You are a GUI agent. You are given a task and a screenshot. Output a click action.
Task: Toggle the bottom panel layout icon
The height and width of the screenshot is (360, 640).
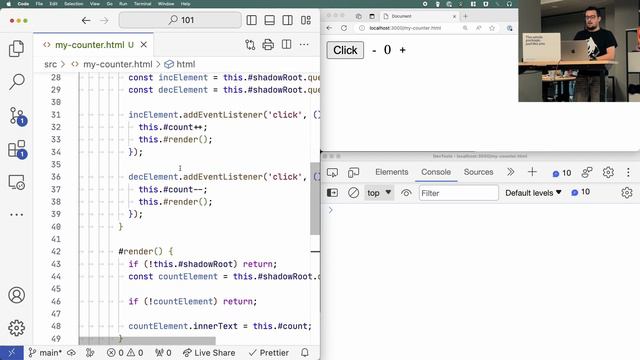pos(269,20)
